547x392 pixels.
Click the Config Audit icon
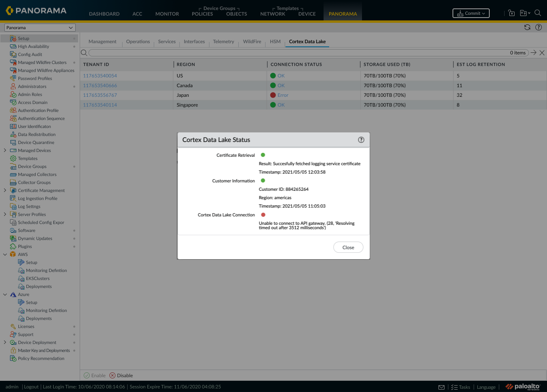tap(13, 54)
